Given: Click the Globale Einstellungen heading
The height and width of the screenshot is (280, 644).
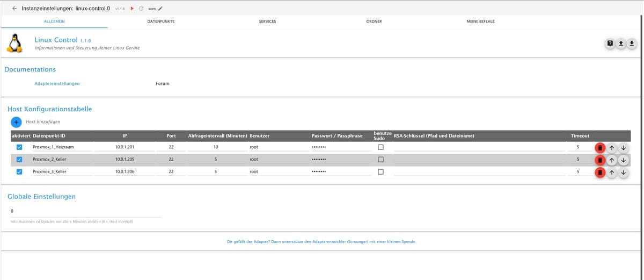Looking at the screenshot, I should [x=41, y=196].
